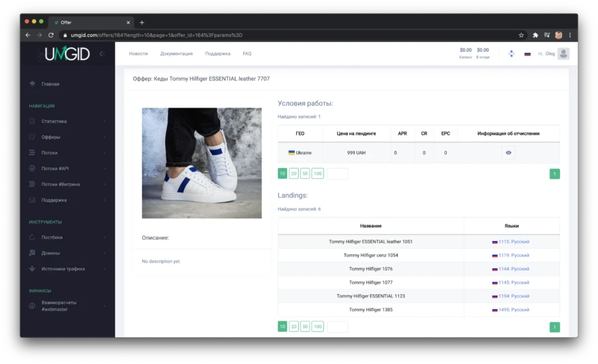Go to page 1 of Landings table

click(555, 327)
